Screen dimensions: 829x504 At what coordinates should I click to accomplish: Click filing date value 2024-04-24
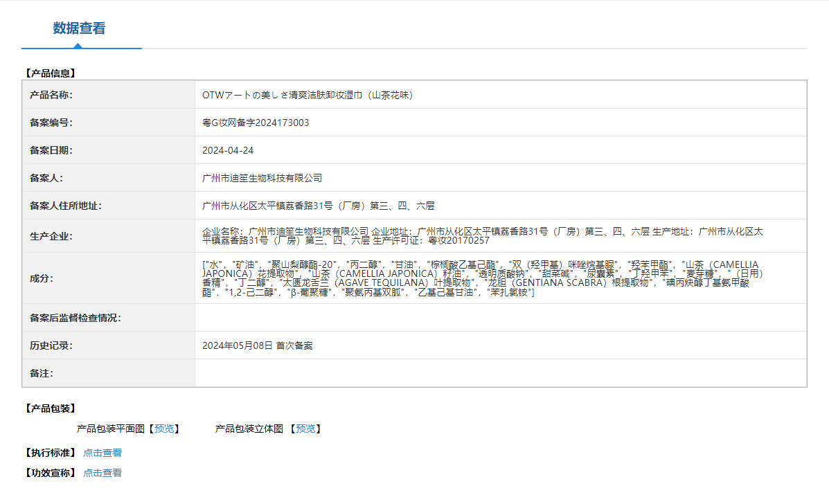click(x=228, y=150)
